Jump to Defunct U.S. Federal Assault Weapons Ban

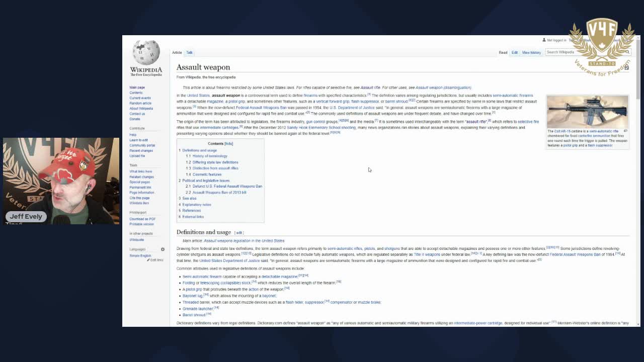[227, 187]
